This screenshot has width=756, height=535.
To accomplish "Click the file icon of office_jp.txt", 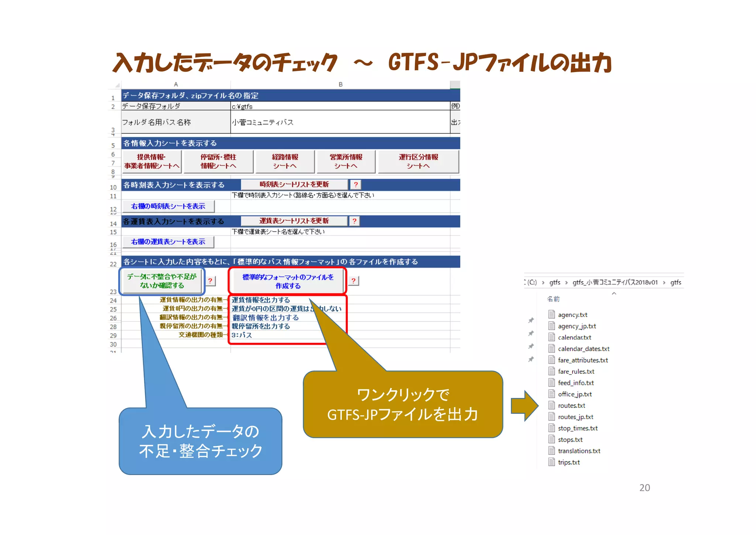I will pyautogui.click(x=551, y=394).
